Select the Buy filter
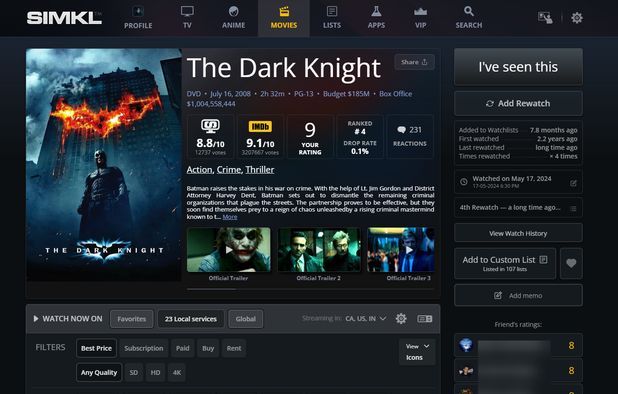This screenshot has height=394, width=618. (x=208, y=348)
